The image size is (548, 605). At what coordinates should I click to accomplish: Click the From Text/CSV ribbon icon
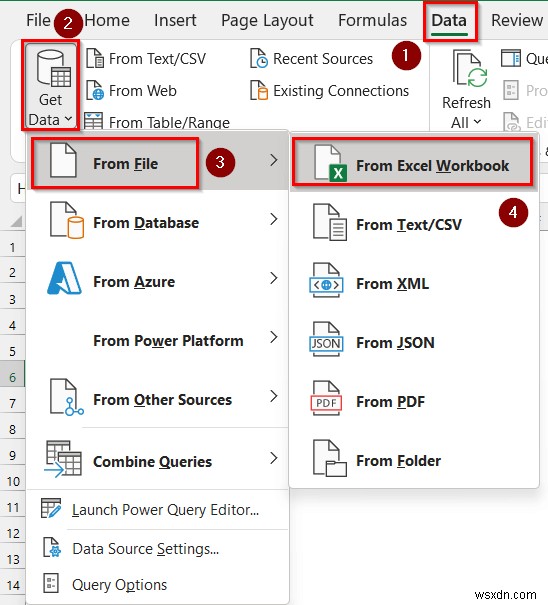[95, 59]
